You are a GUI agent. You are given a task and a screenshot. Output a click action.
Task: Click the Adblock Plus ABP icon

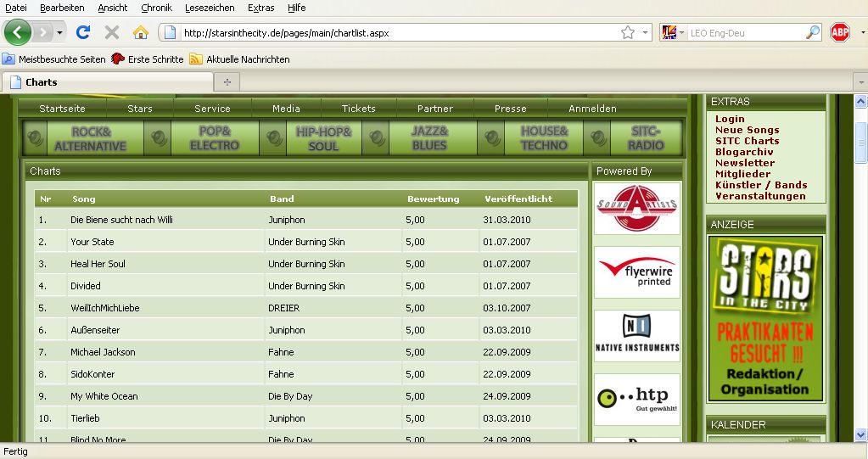(x=840, y=33)
